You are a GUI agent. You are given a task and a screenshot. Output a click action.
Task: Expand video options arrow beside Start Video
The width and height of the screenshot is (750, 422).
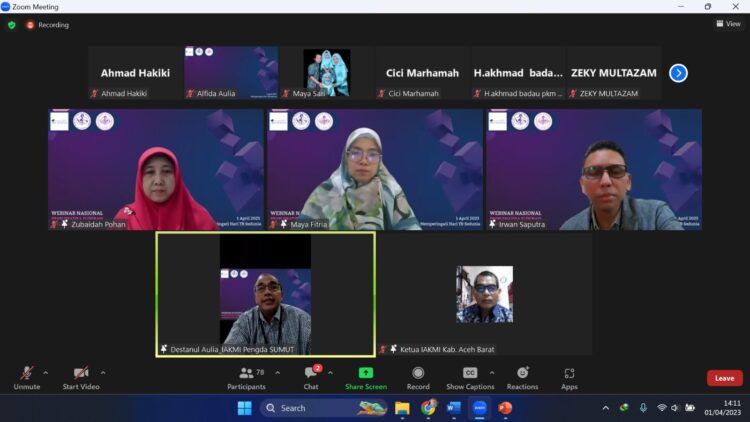pyautogui.click(x=103, y=373)
